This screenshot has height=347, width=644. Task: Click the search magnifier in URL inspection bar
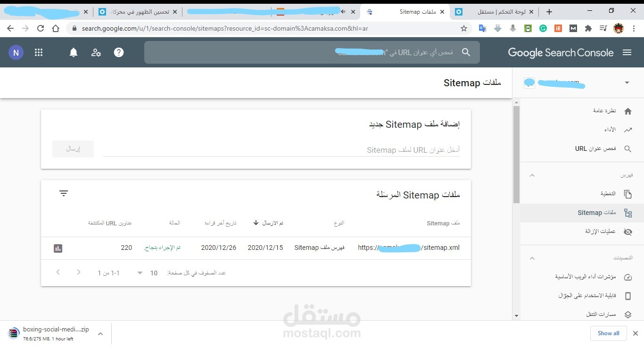click(x=466, y=52)
